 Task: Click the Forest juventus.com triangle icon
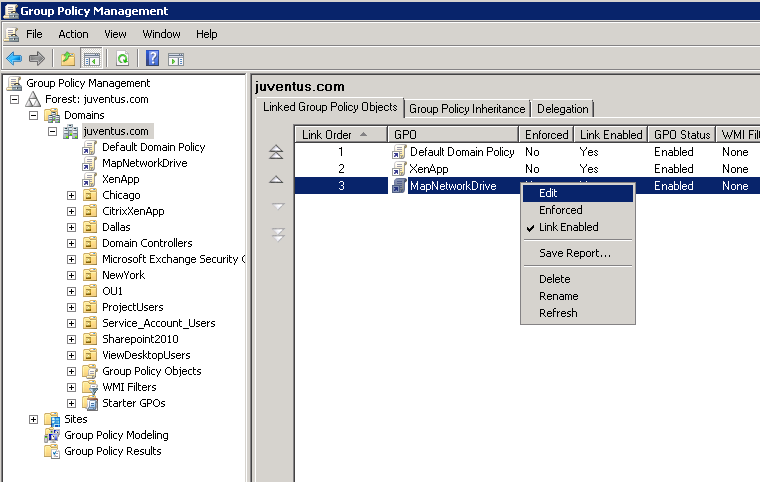tap(33, 99)
